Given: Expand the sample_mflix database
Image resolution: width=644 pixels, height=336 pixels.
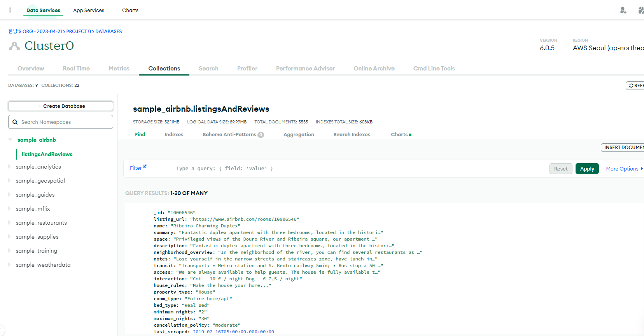Looking at the screenshot, I should point(9,209).
